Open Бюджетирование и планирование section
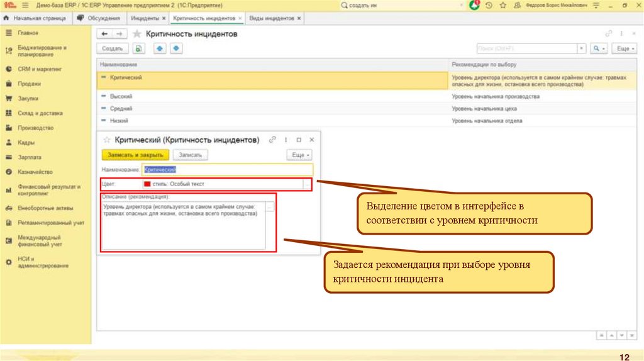The height and width of the screenshot is (361, 644). coord(42,51)
